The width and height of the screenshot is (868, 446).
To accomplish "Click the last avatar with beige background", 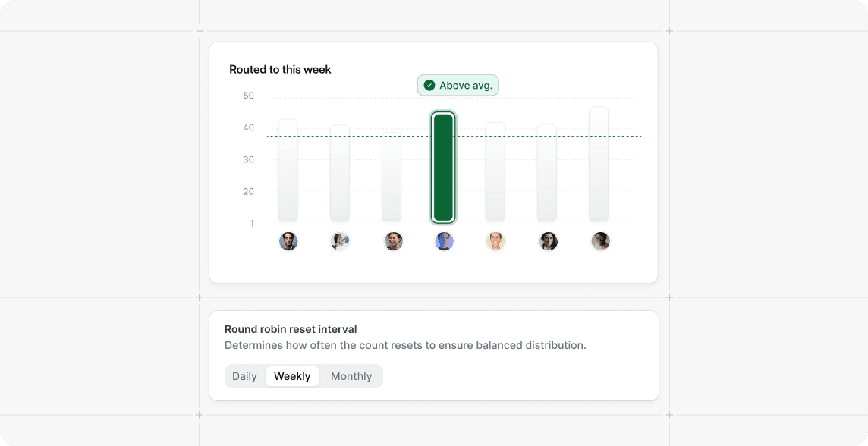I will pyautogui.click(x=600, y=241).
